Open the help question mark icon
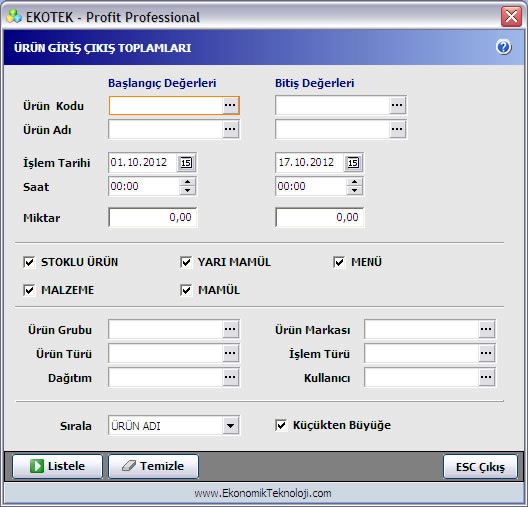 click(503, 47)
